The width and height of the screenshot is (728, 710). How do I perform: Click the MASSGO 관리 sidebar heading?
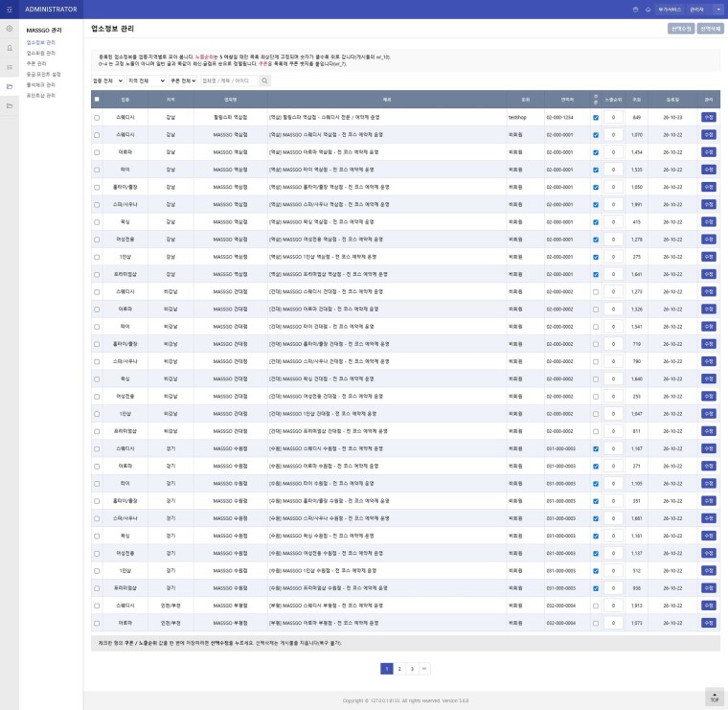[x=44, y=31]
